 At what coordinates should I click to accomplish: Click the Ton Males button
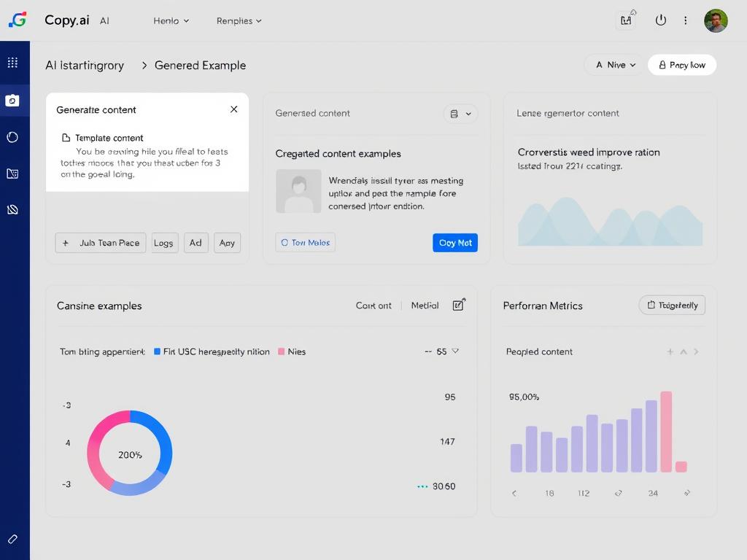pos(306,242)
